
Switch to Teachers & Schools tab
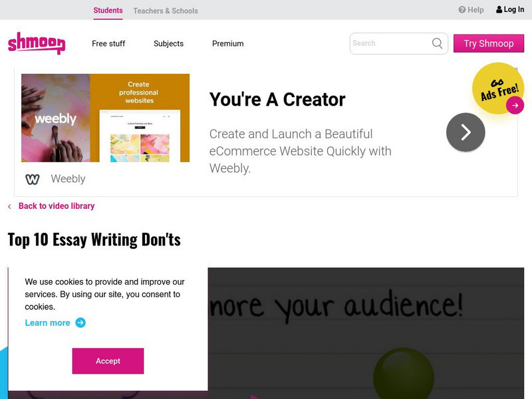pos(166,11)
